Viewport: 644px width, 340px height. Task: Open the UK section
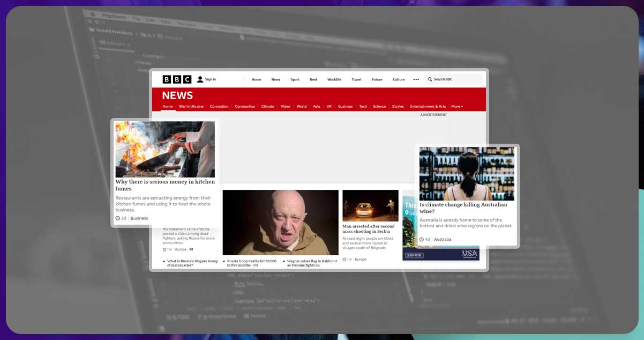click(330, 106)
